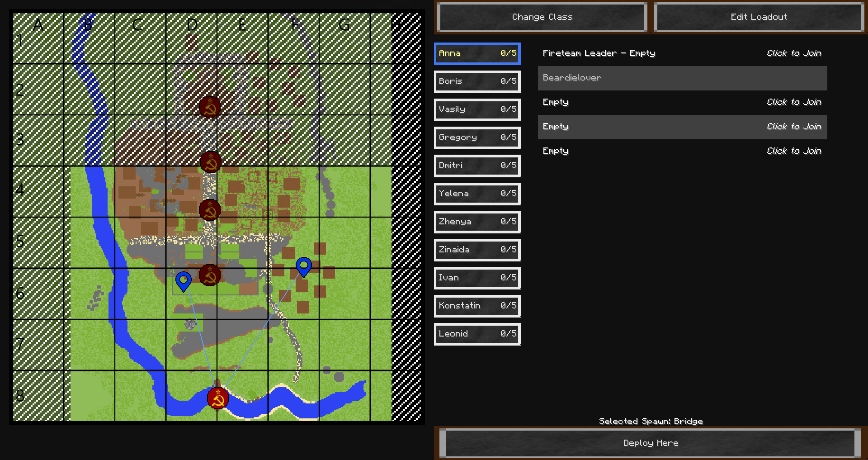Select the Zhenya squad

click(x=477, y=222)
